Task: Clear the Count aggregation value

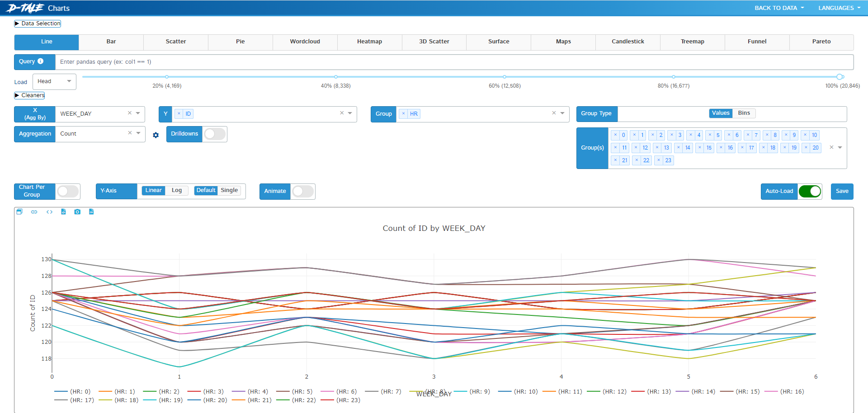Action: (x=130, y=133)
